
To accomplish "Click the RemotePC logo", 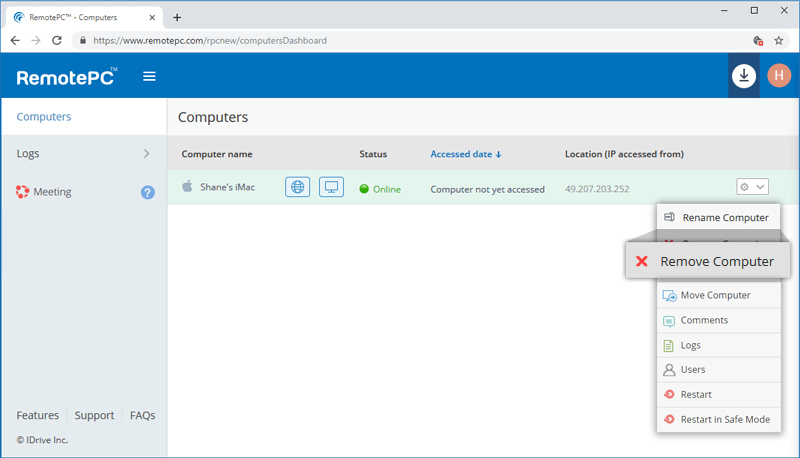I will [x=66, y=77].
